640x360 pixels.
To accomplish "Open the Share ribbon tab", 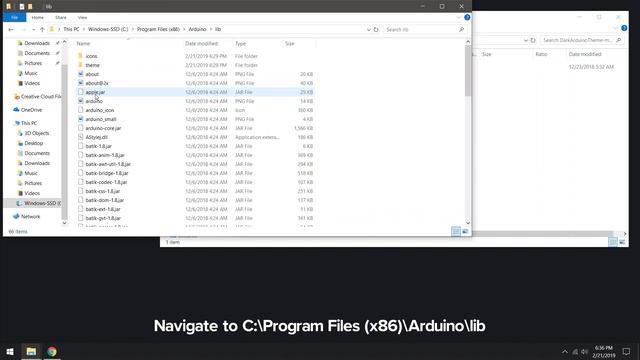I will tap(61, 18).
